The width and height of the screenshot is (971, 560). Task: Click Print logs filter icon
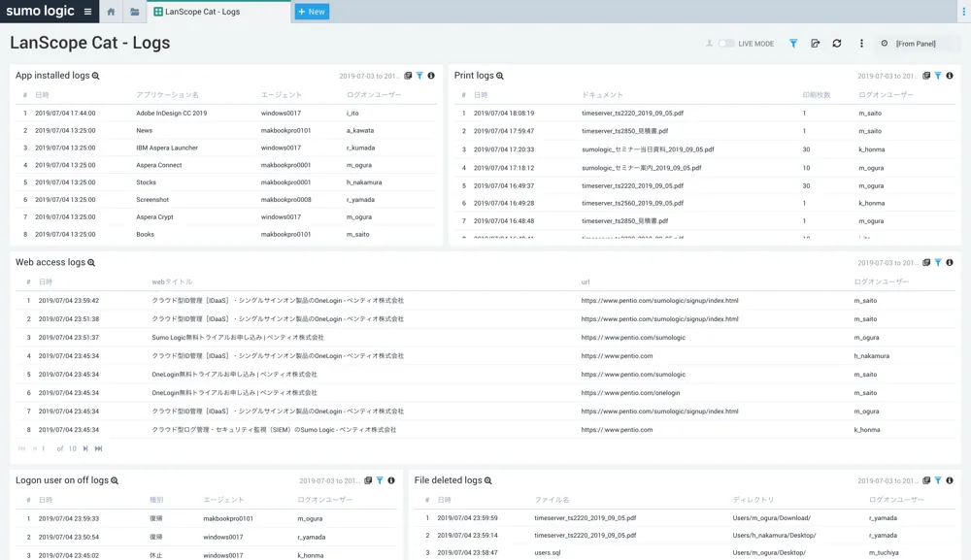coord(938,76)
